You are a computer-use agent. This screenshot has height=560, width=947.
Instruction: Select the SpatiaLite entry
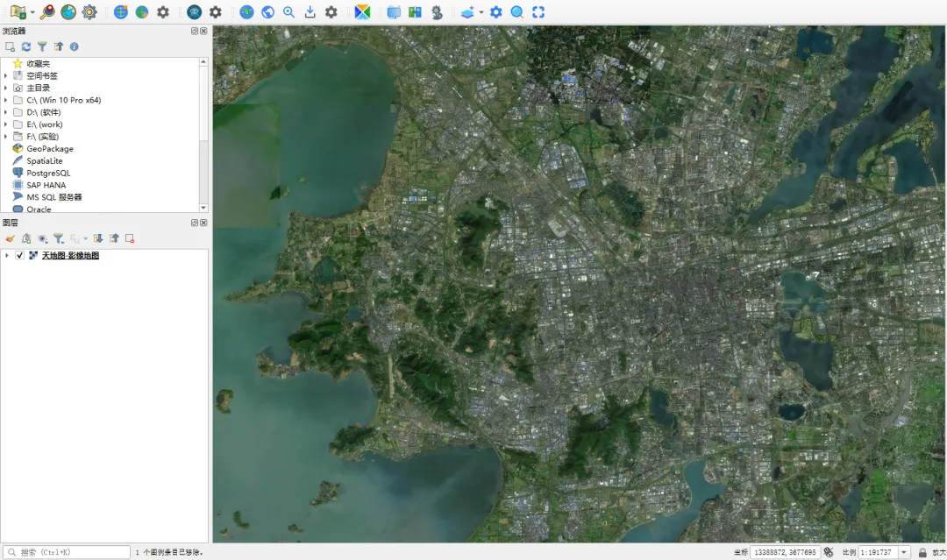pos(45,160)
